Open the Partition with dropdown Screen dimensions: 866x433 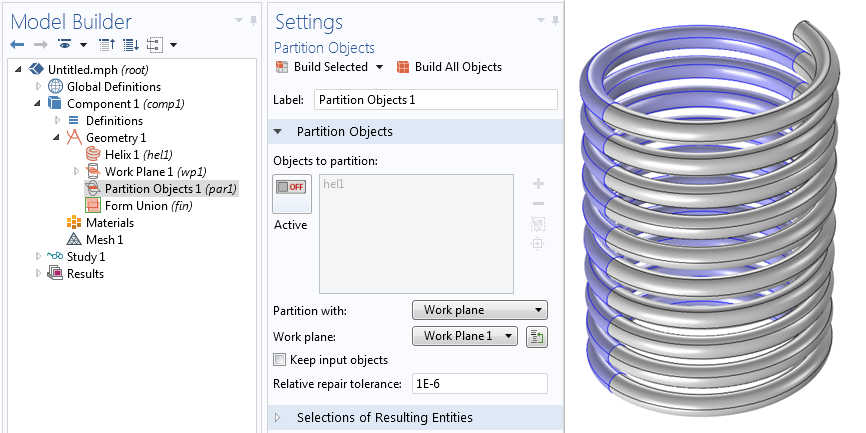(479, 310)
